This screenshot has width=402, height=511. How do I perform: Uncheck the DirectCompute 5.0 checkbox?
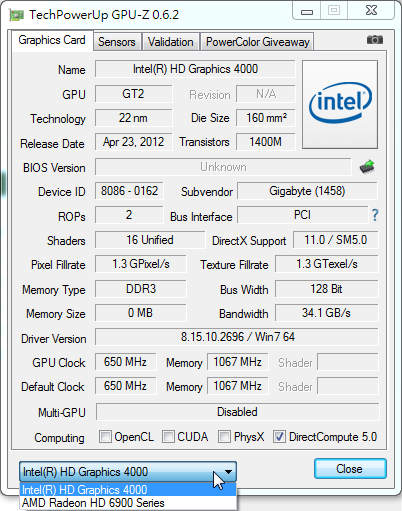[x=279, y=437]
